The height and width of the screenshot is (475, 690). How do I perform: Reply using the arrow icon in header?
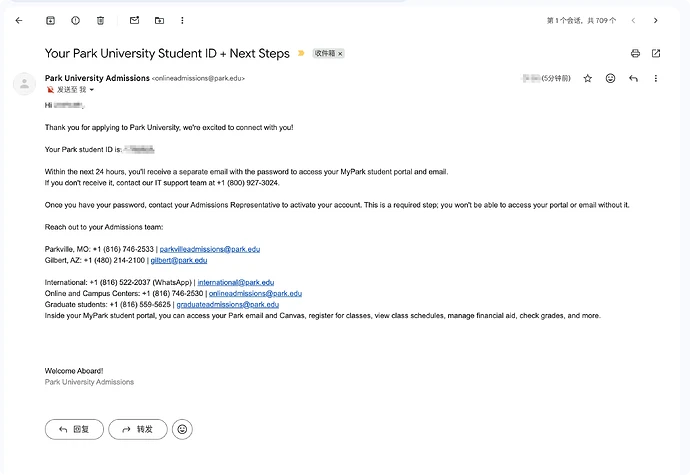pos(633,78)
